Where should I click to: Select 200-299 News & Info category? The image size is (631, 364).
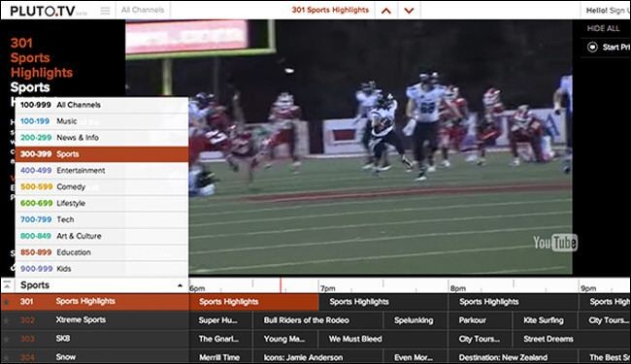102,138
